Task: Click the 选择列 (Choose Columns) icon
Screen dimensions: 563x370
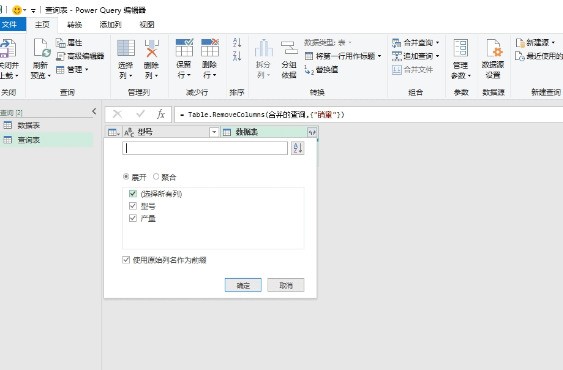Action: coord(126,48)
